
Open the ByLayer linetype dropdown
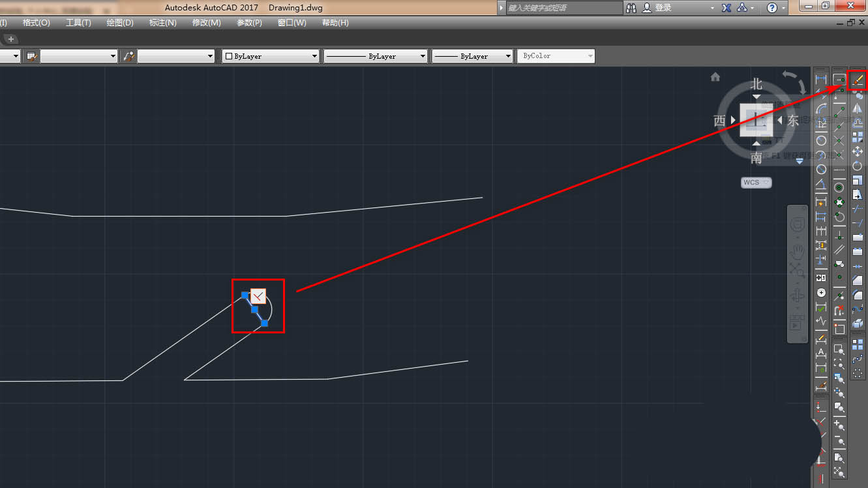coord(376,56)
